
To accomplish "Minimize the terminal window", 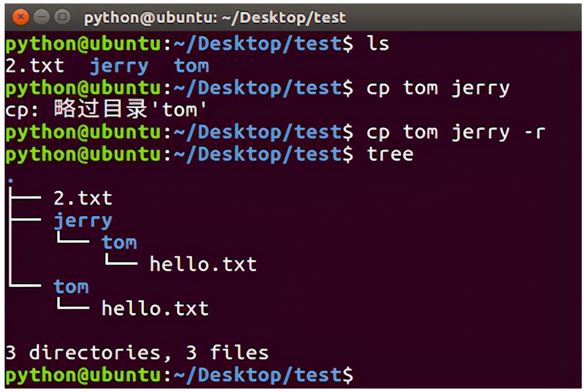I will pyautogui.click(x=42, y=17).
